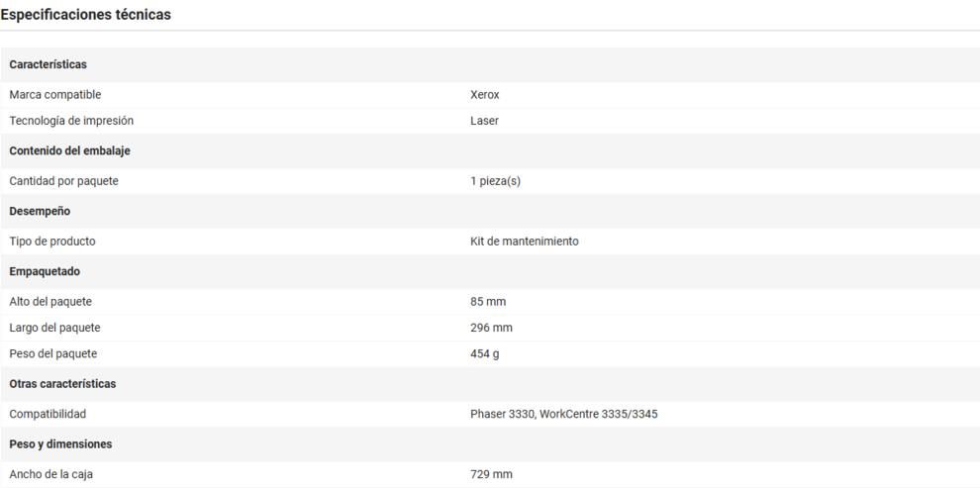Select the "729 mm" box width value

(x=491, y=474)
